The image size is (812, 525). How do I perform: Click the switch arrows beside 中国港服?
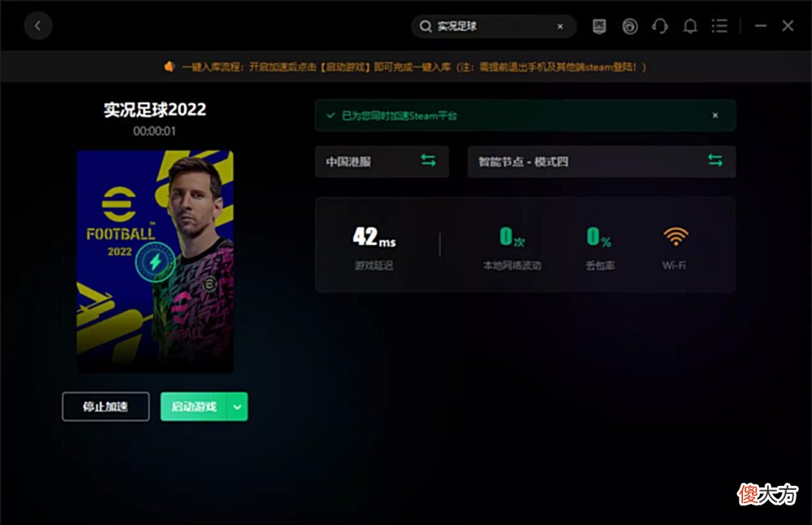(428, 161)
